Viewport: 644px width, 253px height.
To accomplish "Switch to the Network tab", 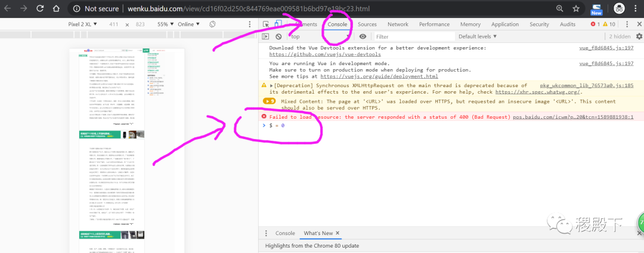I will tap(398, 24).
